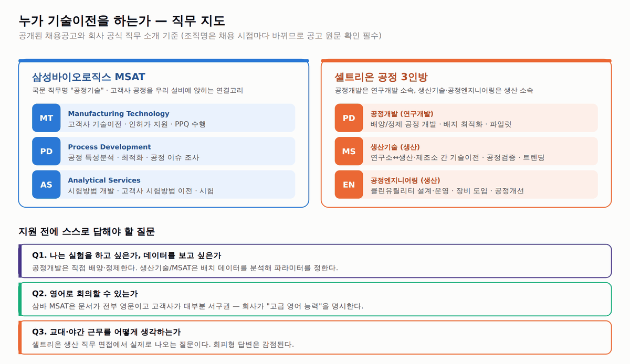
Task: Click 'Q3. 교대·야간 근무를 어떻게 생각하는가'
Action: [x=107, y=332]
